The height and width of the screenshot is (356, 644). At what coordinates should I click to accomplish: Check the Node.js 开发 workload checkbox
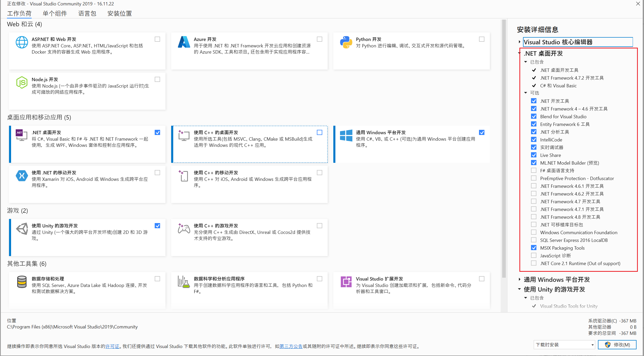tap(157, 79)
